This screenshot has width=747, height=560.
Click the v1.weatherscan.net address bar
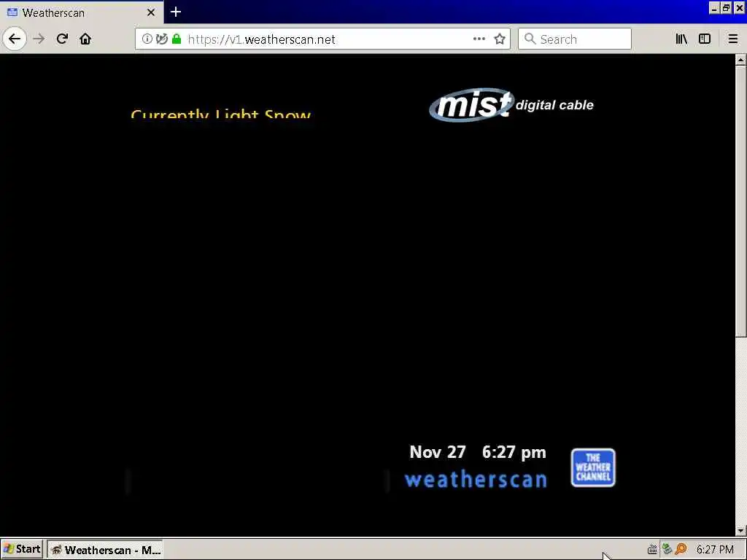(x=322, y=39)
